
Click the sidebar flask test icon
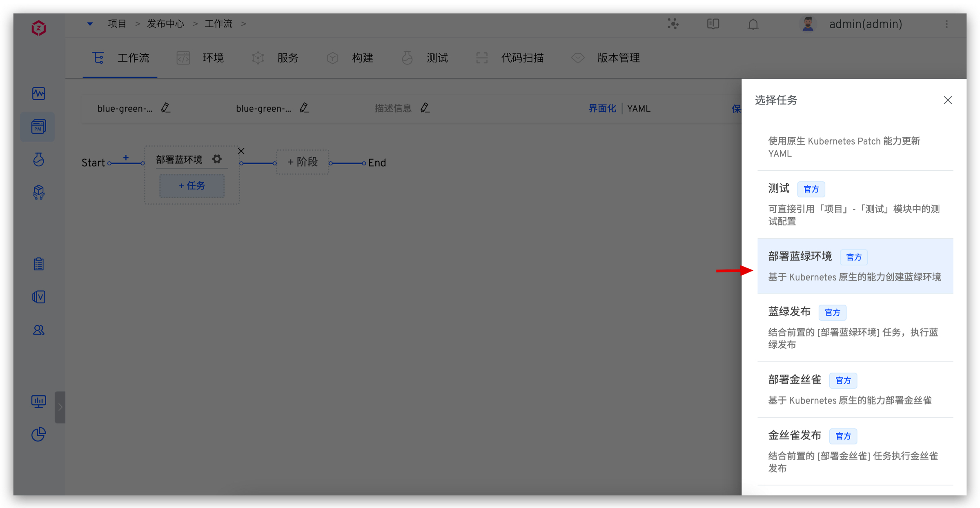click(38, 159)
